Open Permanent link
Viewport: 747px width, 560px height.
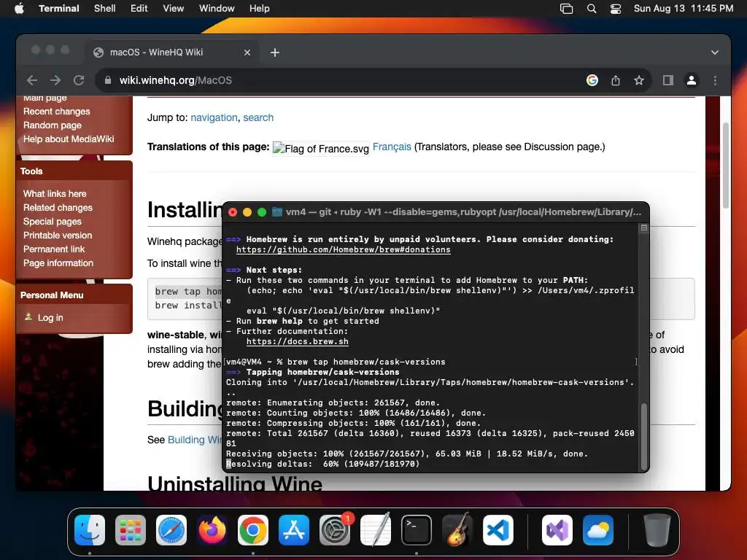(x=54, y=249)
